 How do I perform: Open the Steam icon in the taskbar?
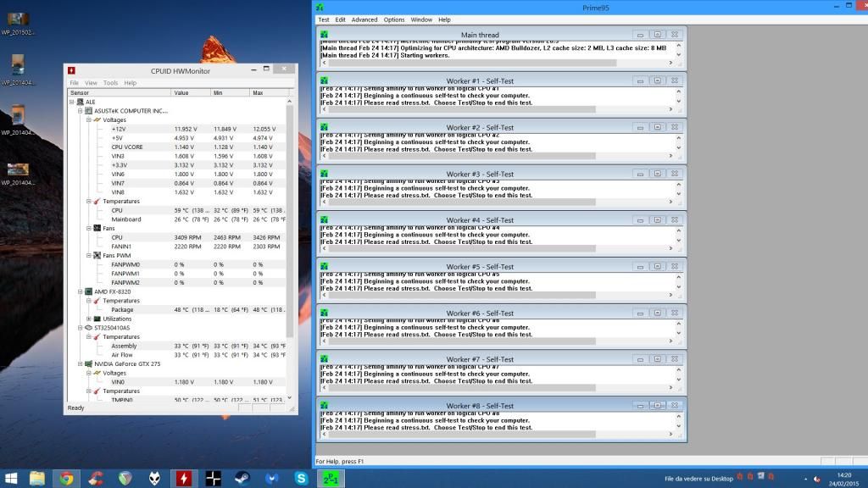coord(242,478)
